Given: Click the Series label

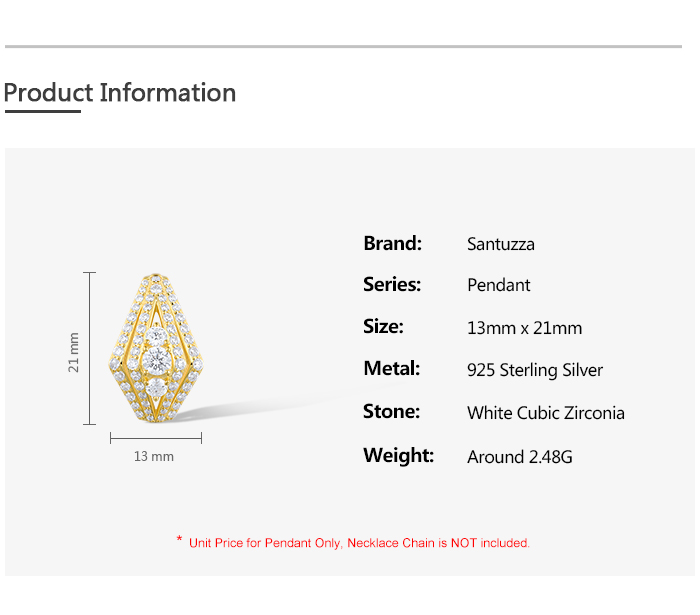Looking at the screenshot, I should [x=392, y=285].
